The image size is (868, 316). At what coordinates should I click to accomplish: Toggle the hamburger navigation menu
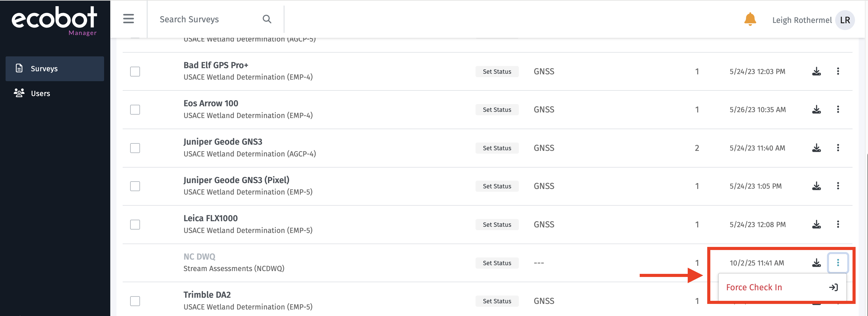pos(128,19)
